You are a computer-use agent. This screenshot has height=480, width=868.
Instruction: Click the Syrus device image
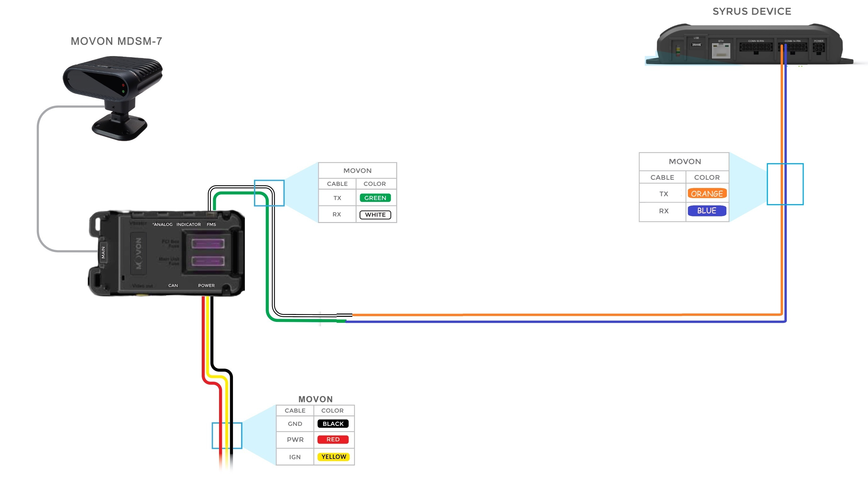750,44
